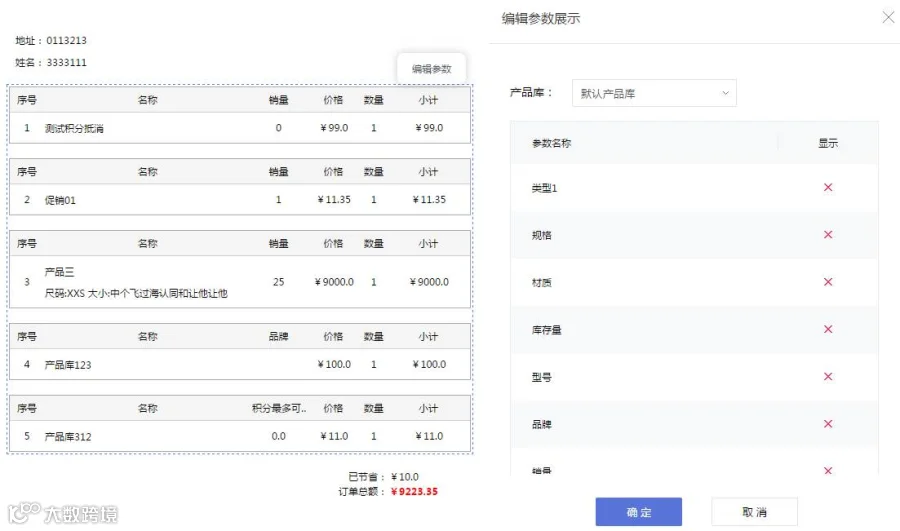
Task: Click the ¥9000.0 subtotal of 产品三
Action: (429, 282)
